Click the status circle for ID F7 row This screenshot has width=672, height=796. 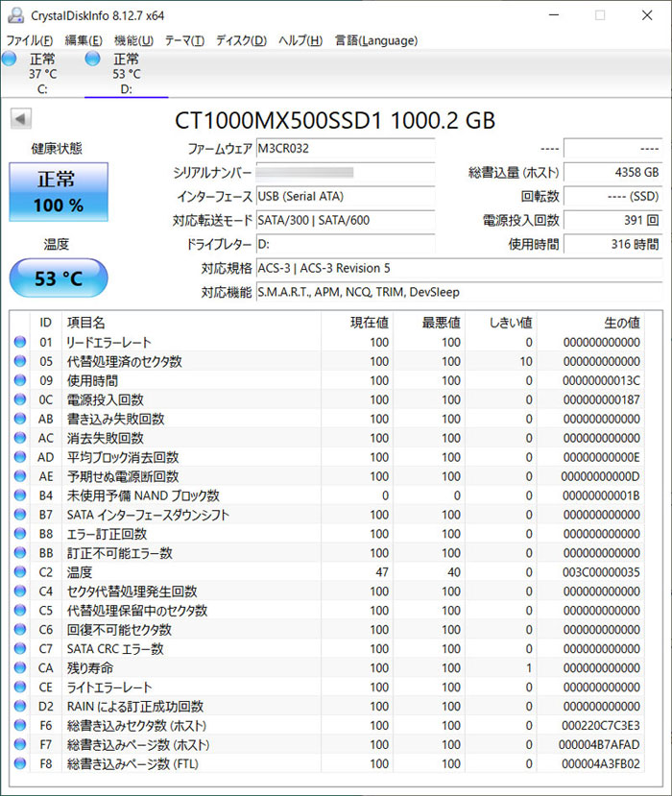[x=20, y=744]
